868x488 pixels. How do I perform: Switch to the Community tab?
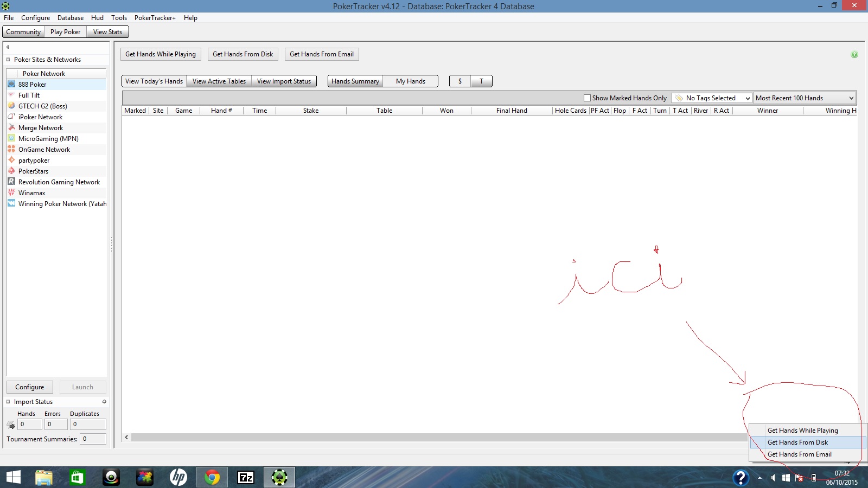[23, 32]
